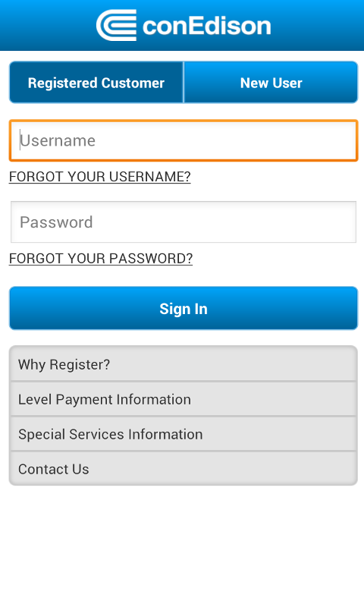Choose New User to begin registration
Image resolution: width=364 pixels, height=607 pixels.
pos(271,83)
